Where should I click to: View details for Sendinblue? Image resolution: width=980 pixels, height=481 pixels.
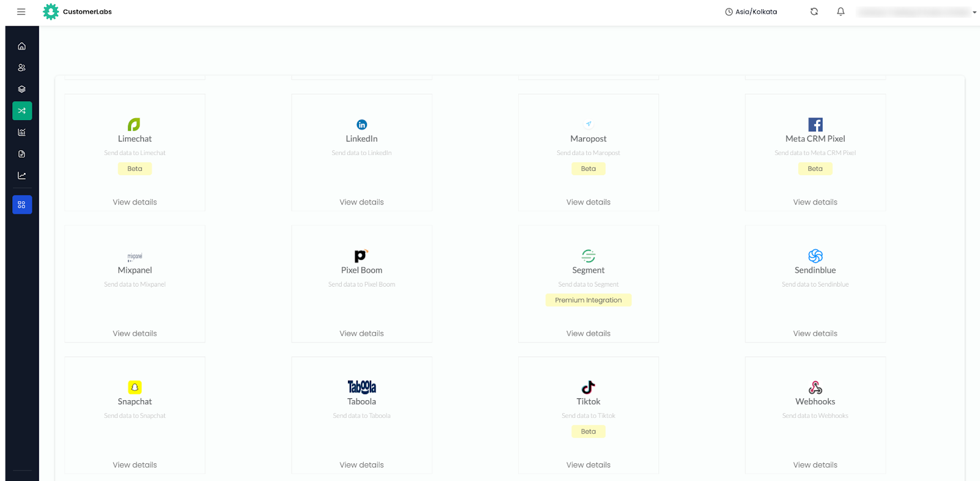815,333
